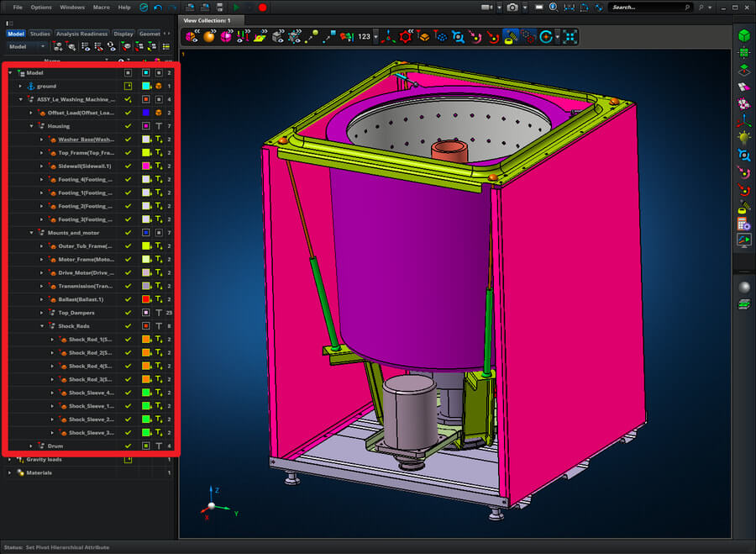Toggle the visibility checkmark for Sidewall(Sidewall.1)
The width and height of the screenshot is (756, 554).
pyautogui.click(x=128, y=166)
